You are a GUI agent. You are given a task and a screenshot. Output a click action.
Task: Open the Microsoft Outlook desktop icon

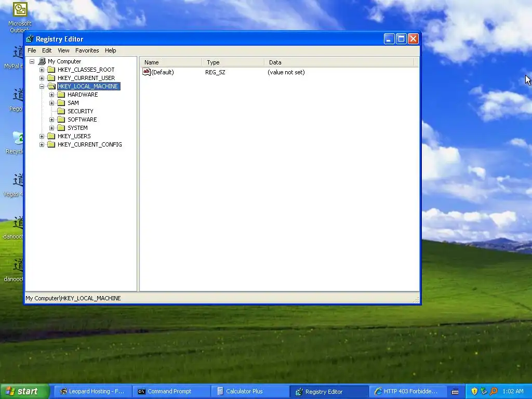click(x=20, y=9)
